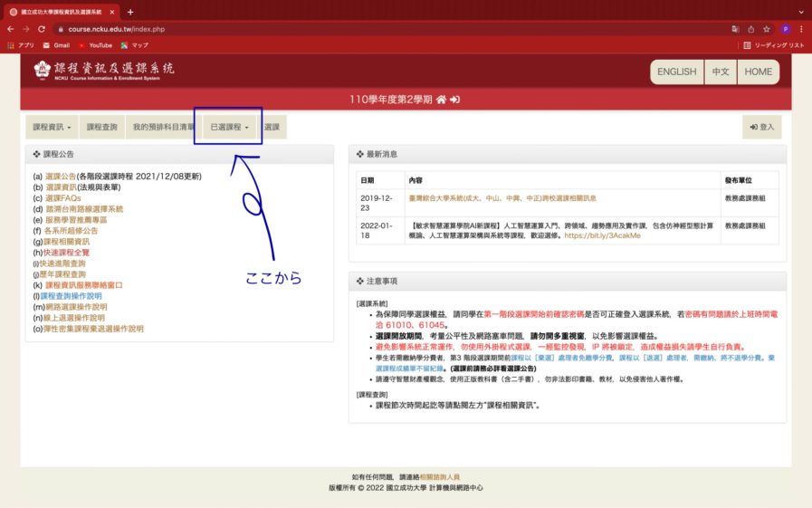Expand the 課程資訊 dropdown menu
Screen dimensions: 812x508
(x=51, y=128)
